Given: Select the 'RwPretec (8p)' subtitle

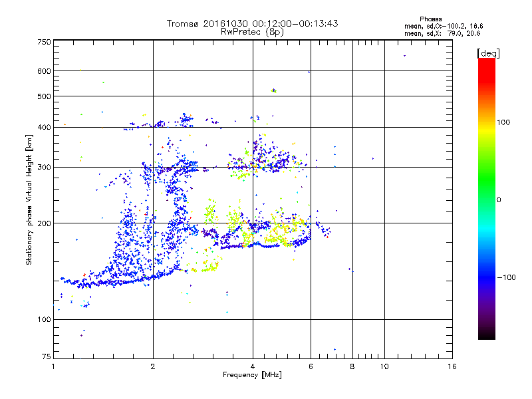Looking at the screenshot, I should [x=252, y=32].
